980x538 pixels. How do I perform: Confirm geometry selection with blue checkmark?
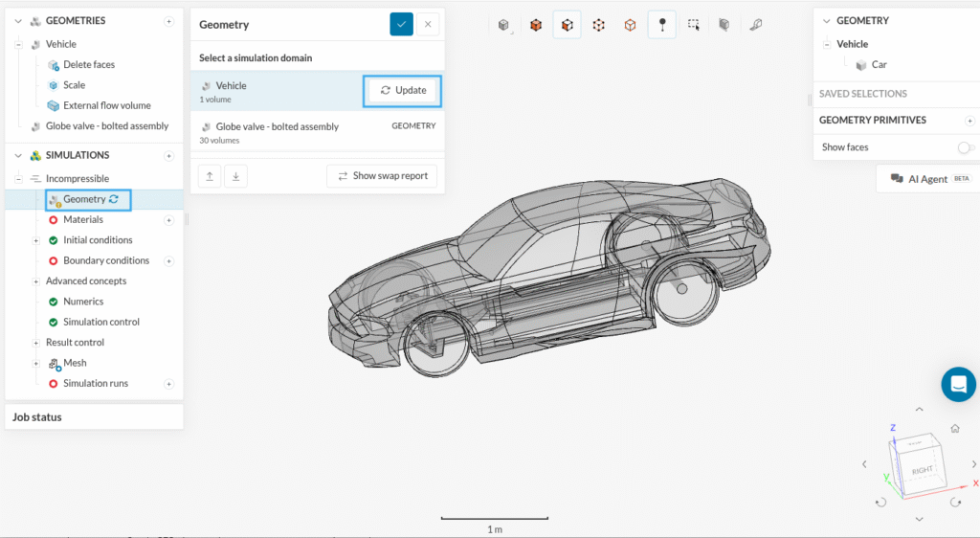(x=401, y=25)
